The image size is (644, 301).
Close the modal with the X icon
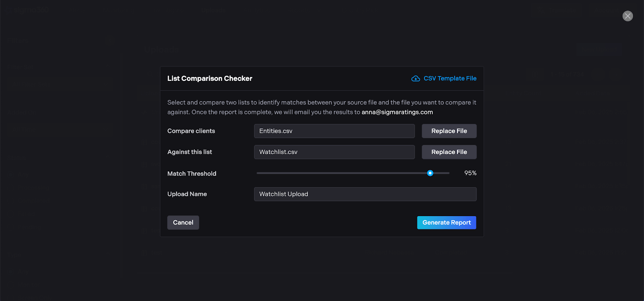pyautogui.click(x=627, y=16)
